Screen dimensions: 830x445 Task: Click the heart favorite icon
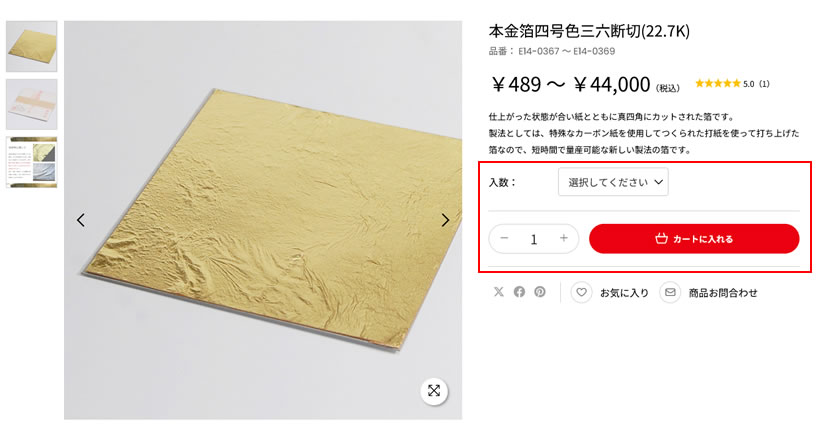click(x=581, y=292)
